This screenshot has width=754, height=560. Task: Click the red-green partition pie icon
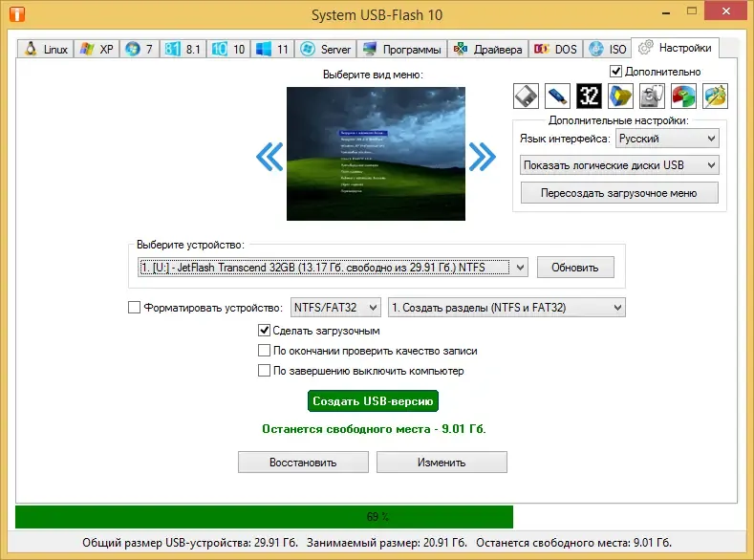[x=683, y=96]
